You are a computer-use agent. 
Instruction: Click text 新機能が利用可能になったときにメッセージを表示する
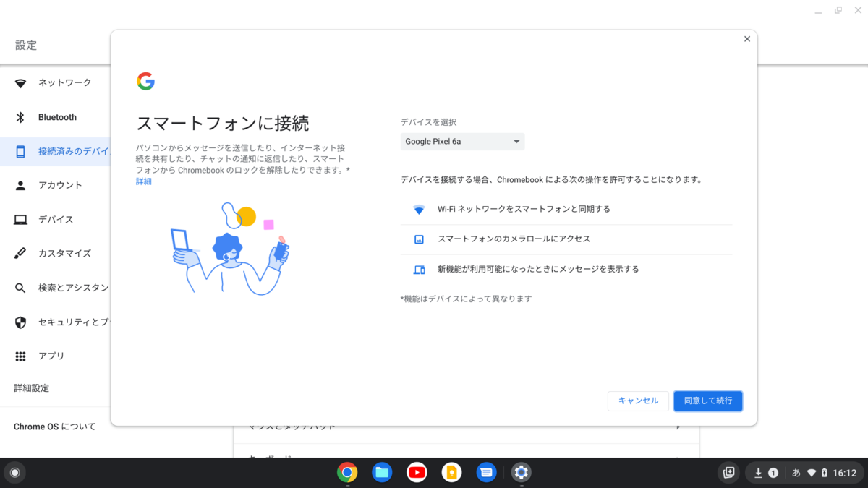(x=538, y=270)
